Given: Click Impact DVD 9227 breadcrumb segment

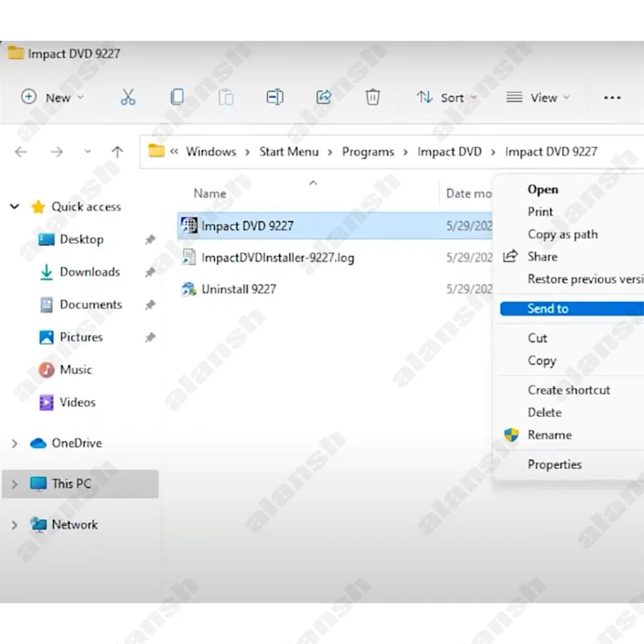Looking at the screenshot, I should click(551, 152).
